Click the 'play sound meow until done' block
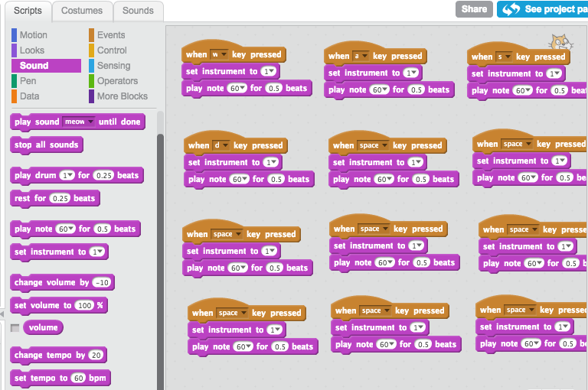 (77, 122)
